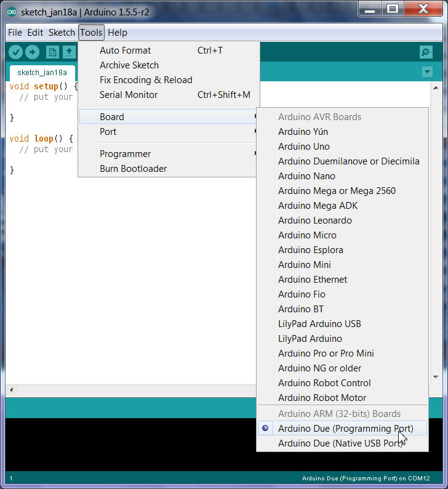
Task: Click Auto Format in Tools menu
Action: (125, 51)
